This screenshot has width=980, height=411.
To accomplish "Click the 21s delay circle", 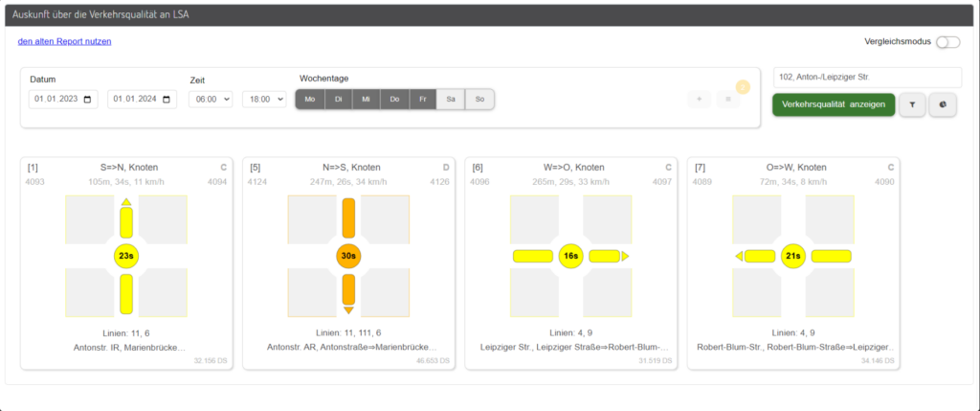I will pyautogui.click(x=793, y=256).
